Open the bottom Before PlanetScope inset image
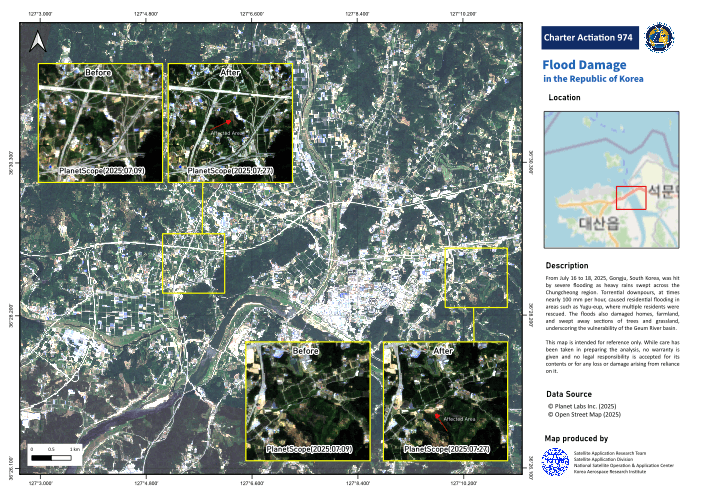Screen dimensions: 701x496 pos(308,401)
